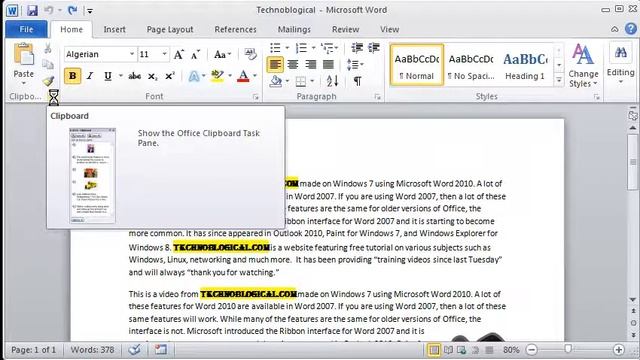
Task: Save document using floppy disk icon
Action: tap(32, 10)
